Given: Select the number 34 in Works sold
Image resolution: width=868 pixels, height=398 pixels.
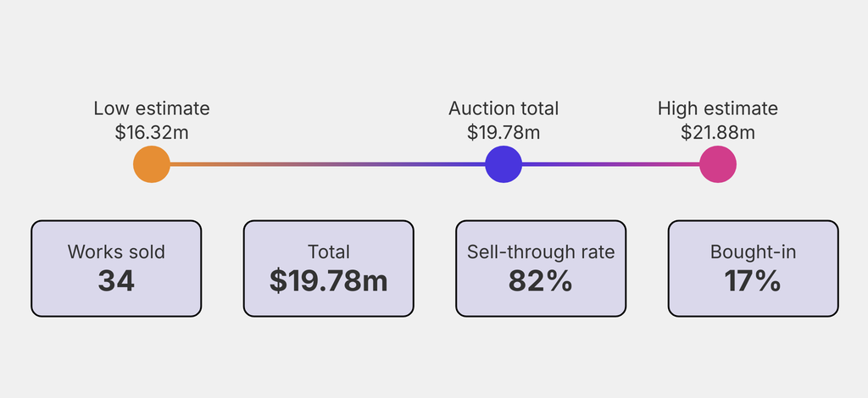Looking at the screenshot, I should (116, 281).
